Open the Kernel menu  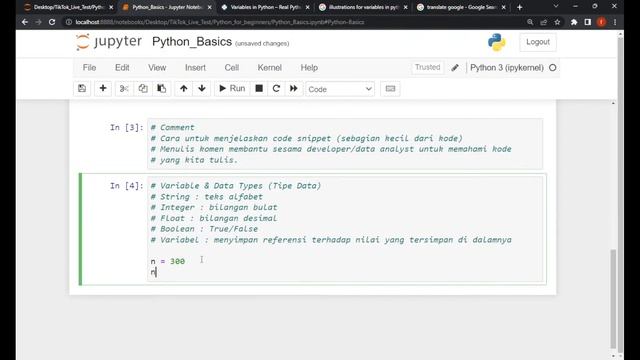269,68
